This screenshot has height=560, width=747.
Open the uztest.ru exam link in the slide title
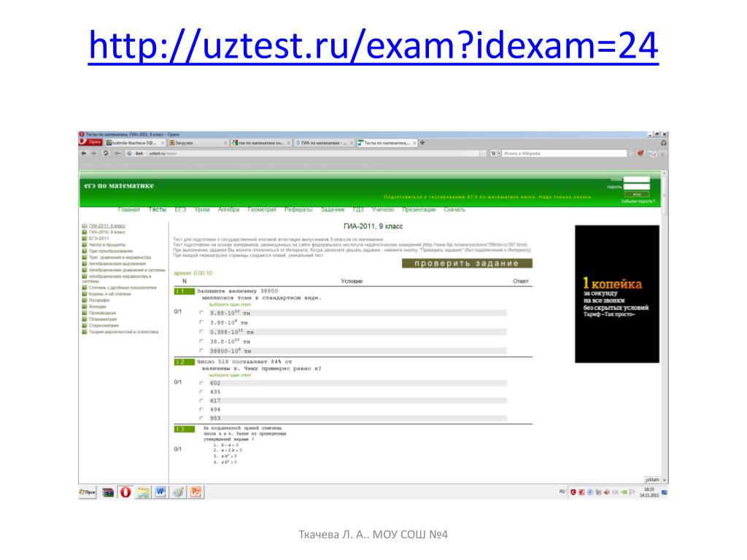pyautogui.click(x=373, y=46)
